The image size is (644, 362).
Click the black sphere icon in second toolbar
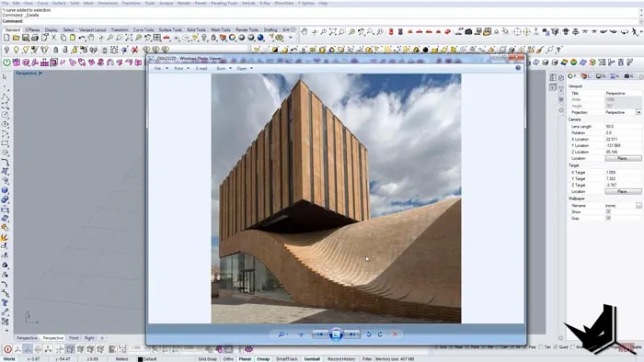coord(425,50)
